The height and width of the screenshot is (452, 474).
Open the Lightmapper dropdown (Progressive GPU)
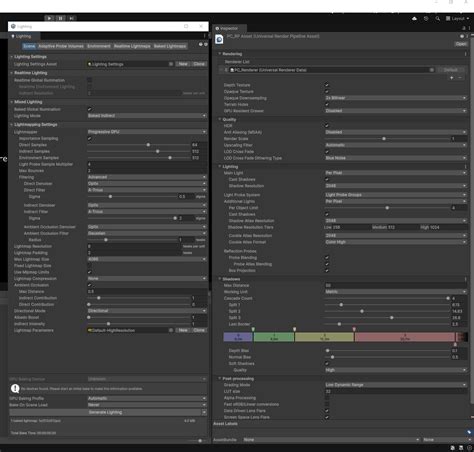[147, 132]
